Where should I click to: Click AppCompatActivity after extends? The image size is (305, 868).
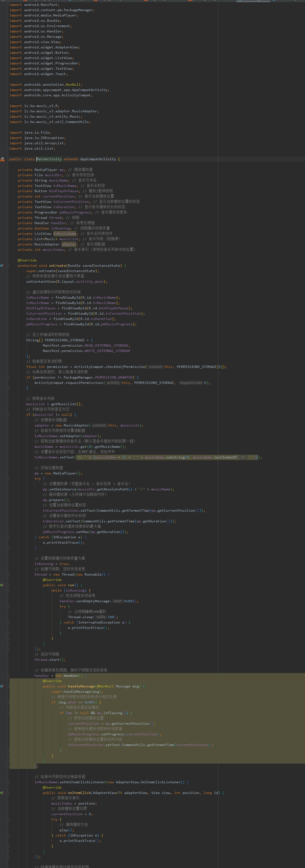point(98,159)
